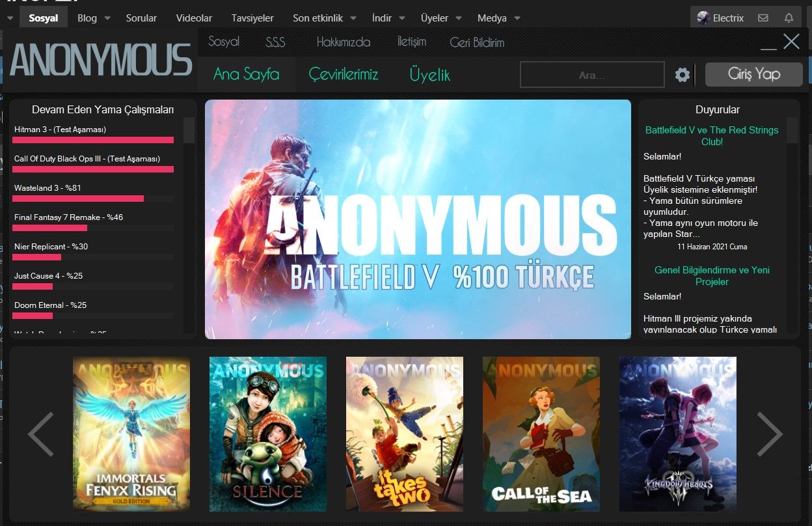
Task: Show next games with right arrow
Action: pyautogui.click(x=770, y=434)
